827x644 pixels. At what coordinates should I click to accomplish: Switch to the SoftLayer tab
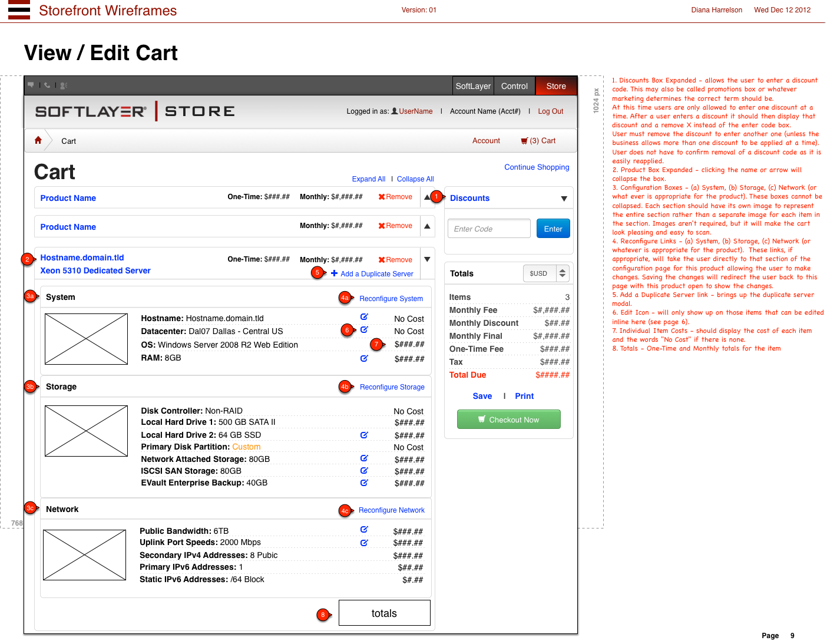tap(473, 86)
